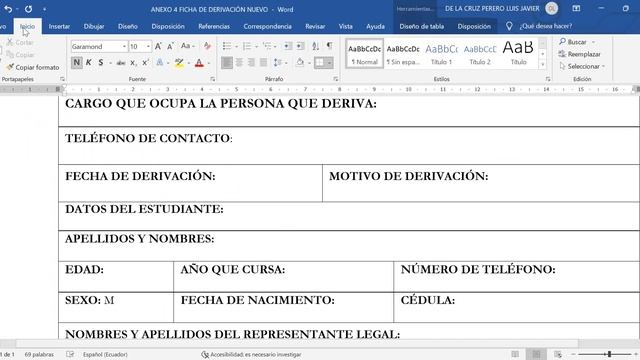This screenshot has width=640, height=360.
Task: Click Copiar formato paintbrush
Action: 33,67
